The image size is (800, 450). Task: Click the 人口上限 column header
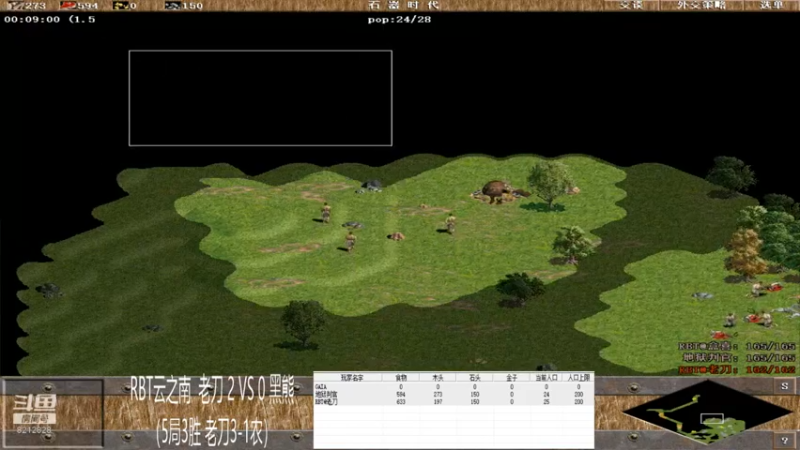[x=579, y=378]
